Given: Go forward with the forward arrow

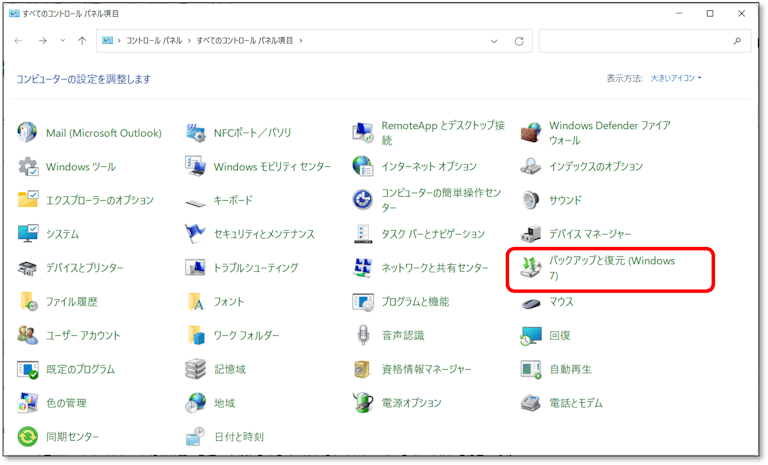Looking at the screenshot, I should [x=43, y=41].
